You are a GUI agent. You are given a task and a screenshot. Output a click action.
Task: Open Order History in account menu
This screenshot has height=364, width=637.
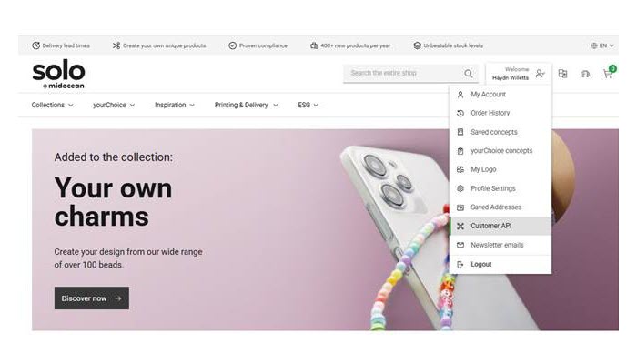[500, 113]
